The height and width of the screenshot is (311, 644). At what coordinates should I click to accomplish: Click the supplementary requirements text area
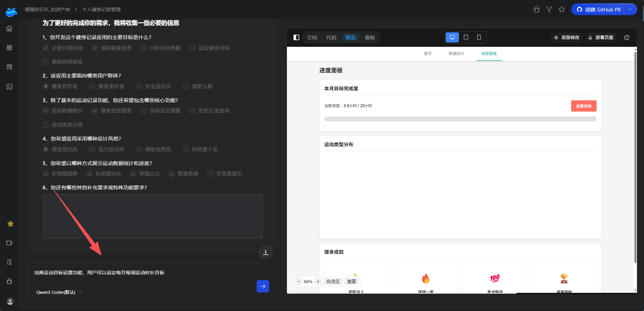click(x=153, y=216)
